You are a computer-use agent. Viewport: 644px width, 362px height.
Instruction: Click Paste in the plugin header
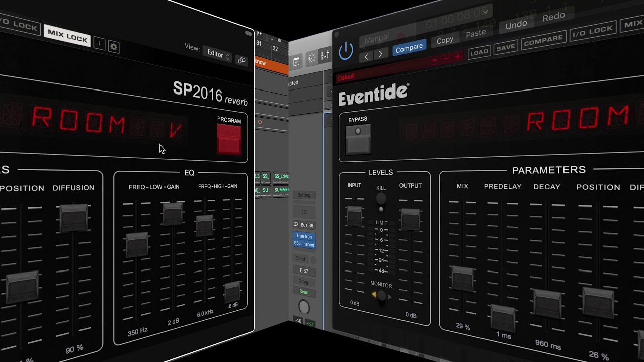pos(475,33)
